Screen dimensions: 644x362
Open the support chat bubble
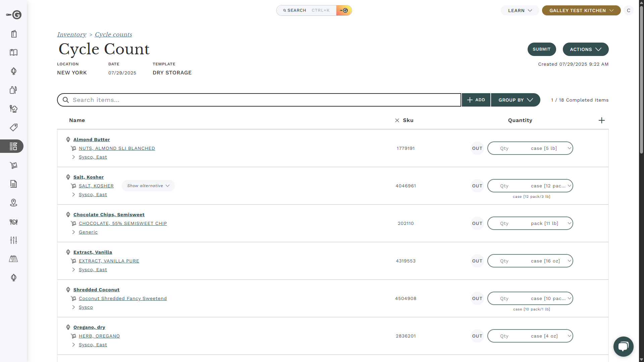pyautogui.click(x=623, y=346)
